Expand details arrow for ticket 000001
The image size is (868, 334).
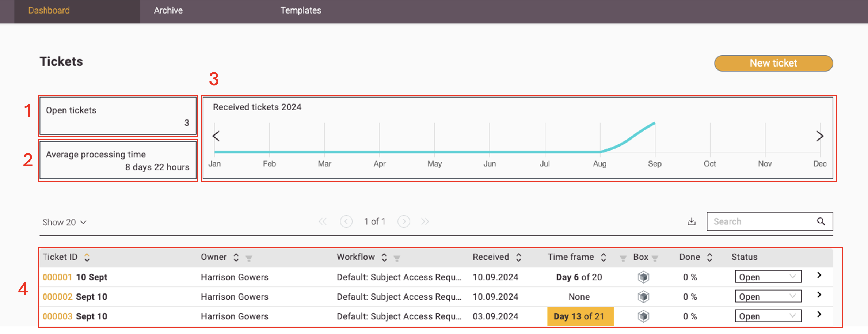click(819, 275)
